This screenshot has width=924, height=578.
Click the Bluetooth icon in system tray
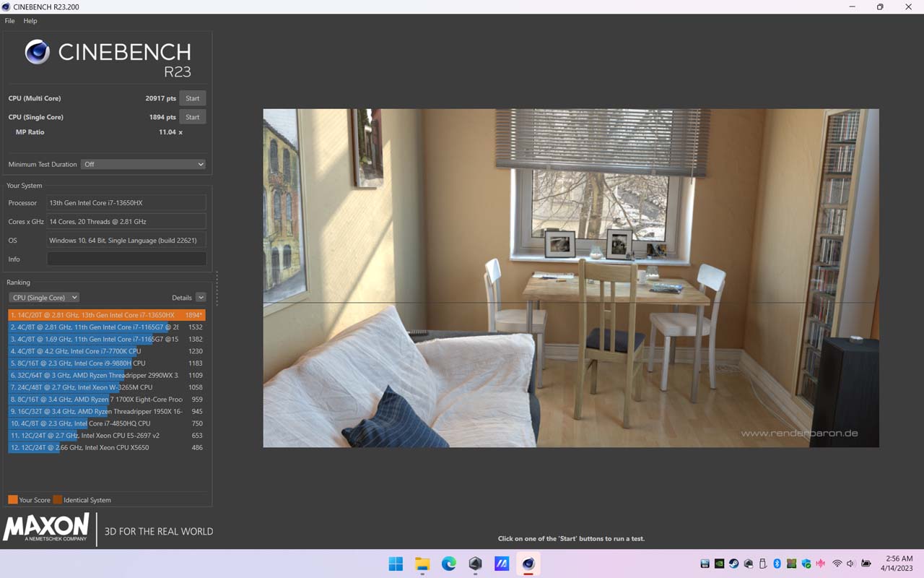777,564
